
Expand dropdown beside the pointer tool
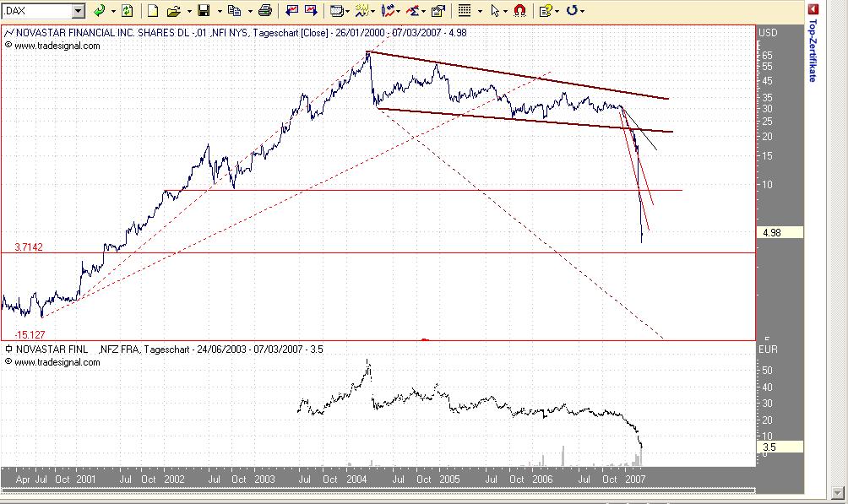[x=505, y=11]
